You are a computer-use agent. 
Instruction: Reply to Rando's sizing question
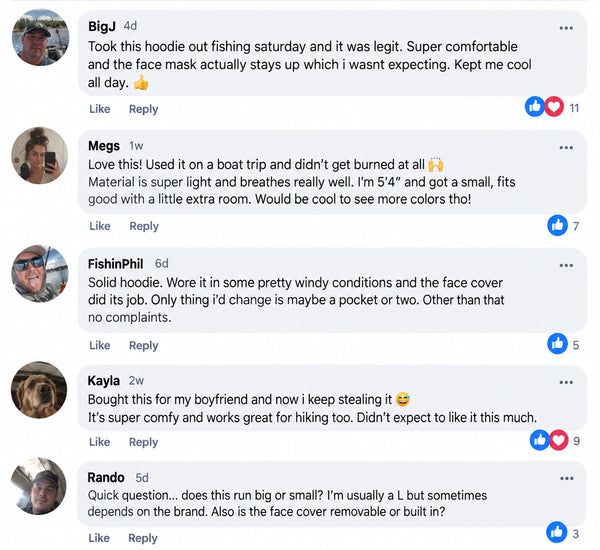coord(143,538)
